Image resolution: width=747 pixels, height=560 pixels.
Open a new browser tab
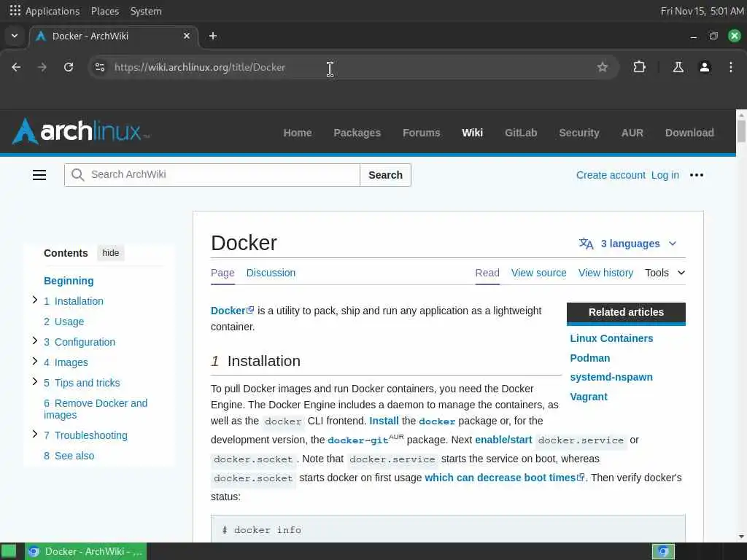pos(213,36)
